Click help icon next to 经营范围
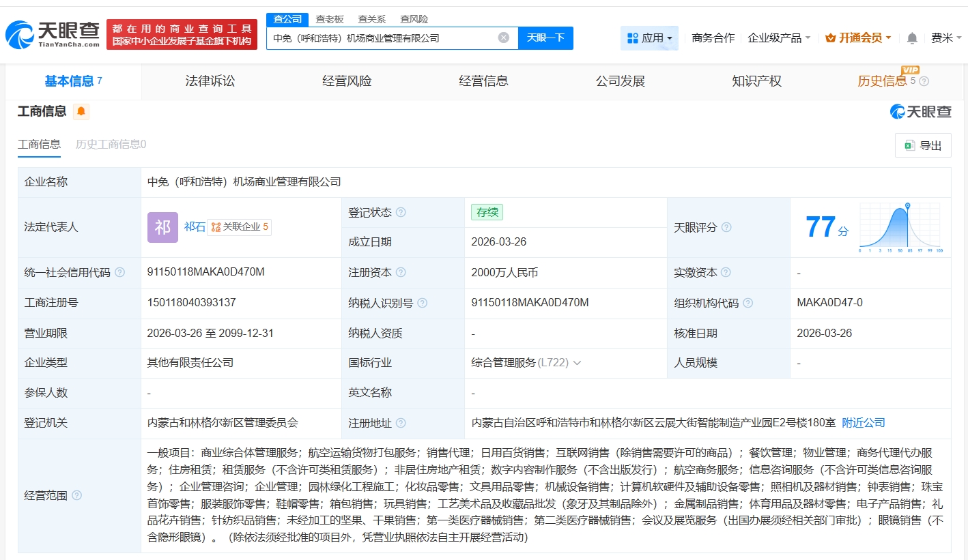The image size is (968, 560). [x=77, y=495]
